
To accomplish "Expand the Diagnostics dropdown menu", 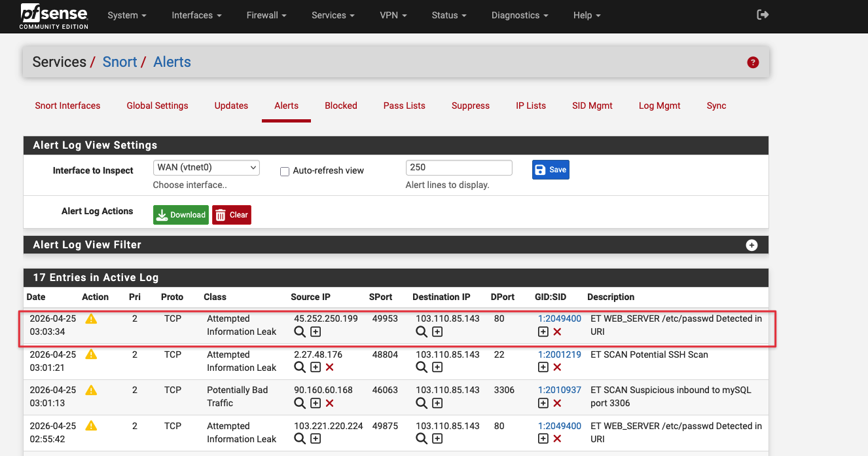I will (520, 15).
